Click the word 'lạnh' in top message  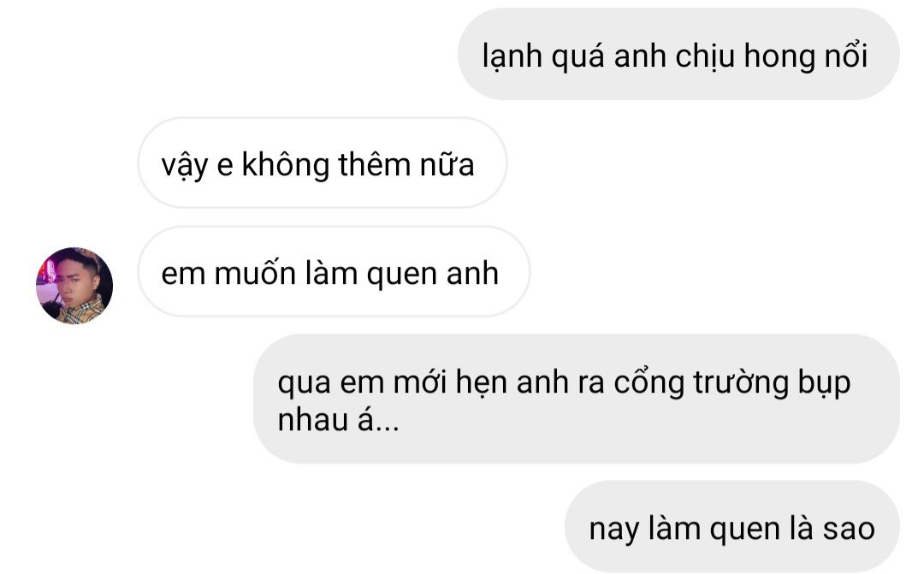click(x=512, y=57)
